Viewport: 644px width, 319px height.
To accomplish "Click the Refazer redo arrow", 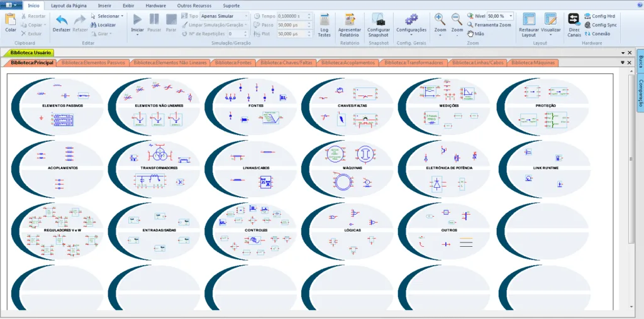I will click(80, 19).
